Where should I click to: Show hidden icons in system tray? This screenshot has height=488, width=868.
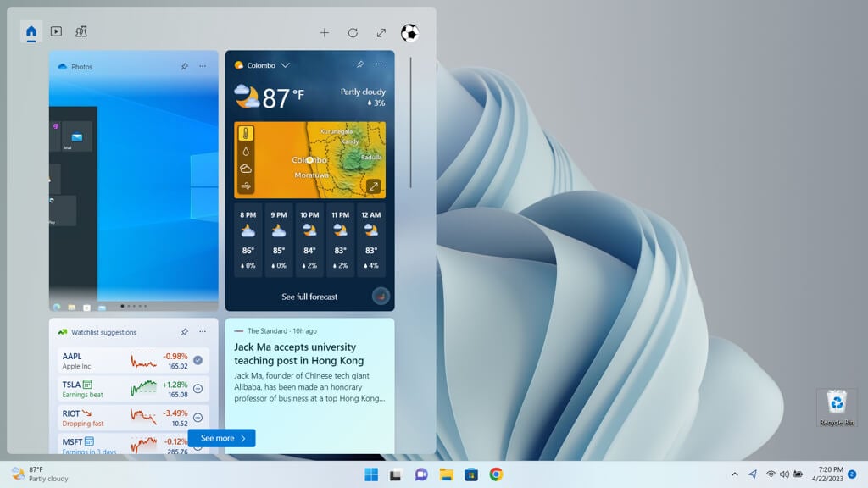735,474
